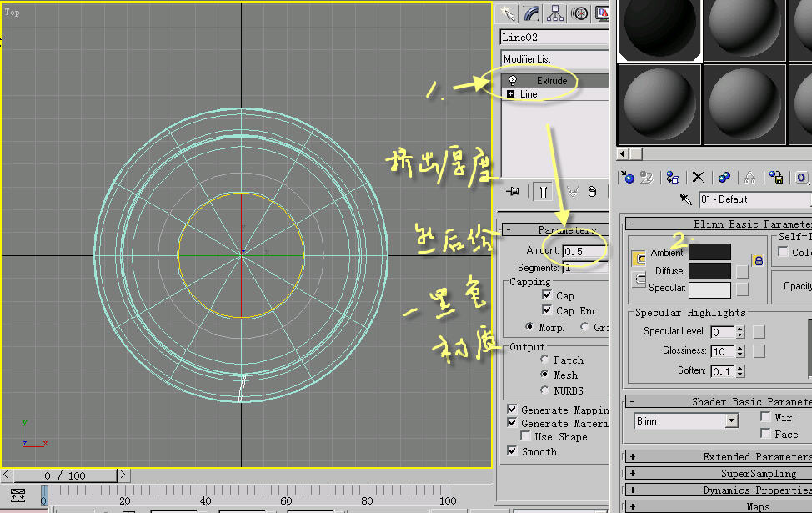Click the Make Unique modifier stack icon
The width and height of the screenshot is (812, 513).
click(x=572, y=192)
